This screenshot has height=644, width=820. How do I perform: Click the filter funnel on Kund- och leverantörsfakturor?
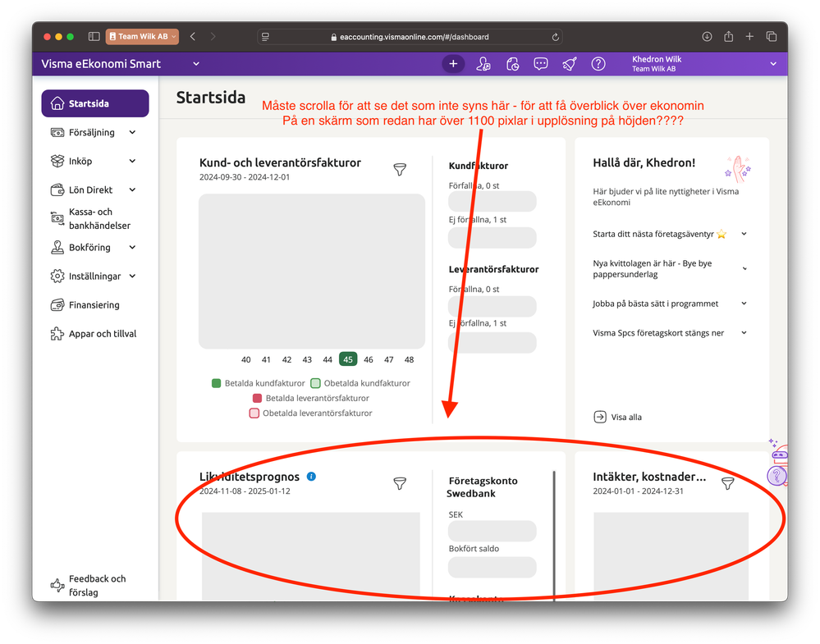click(x=400, y=169)
